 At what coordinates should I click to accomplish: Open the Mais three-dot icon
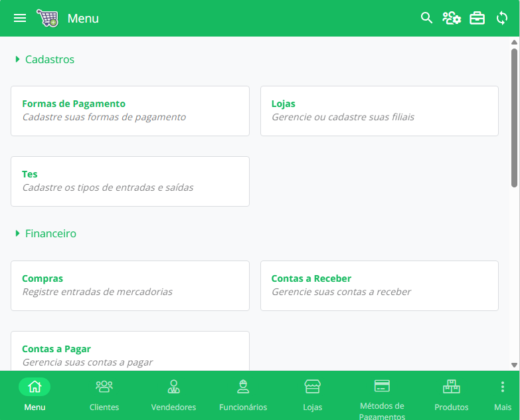[503, 387]
